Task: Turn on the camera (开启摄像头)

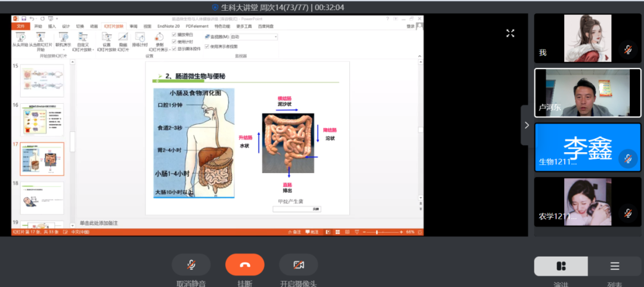Action: (x=298, y=265)
